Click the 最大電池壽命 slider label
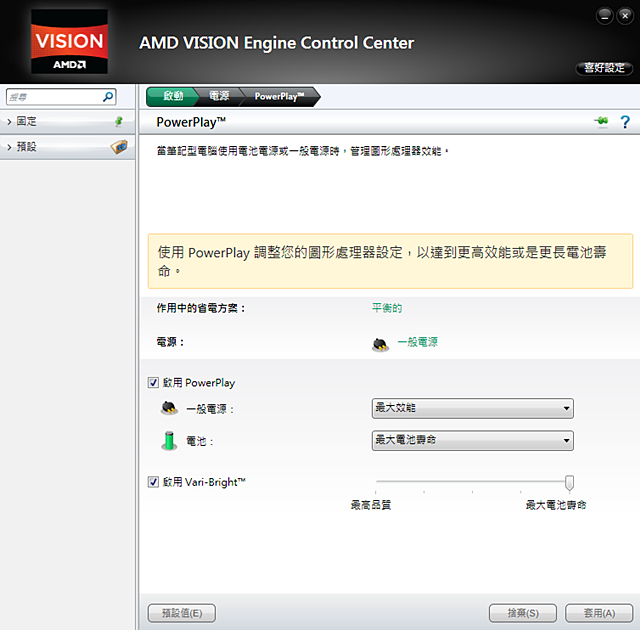This screenshot has width=640, height=630. pyautogui.click(x=556, y=505)
